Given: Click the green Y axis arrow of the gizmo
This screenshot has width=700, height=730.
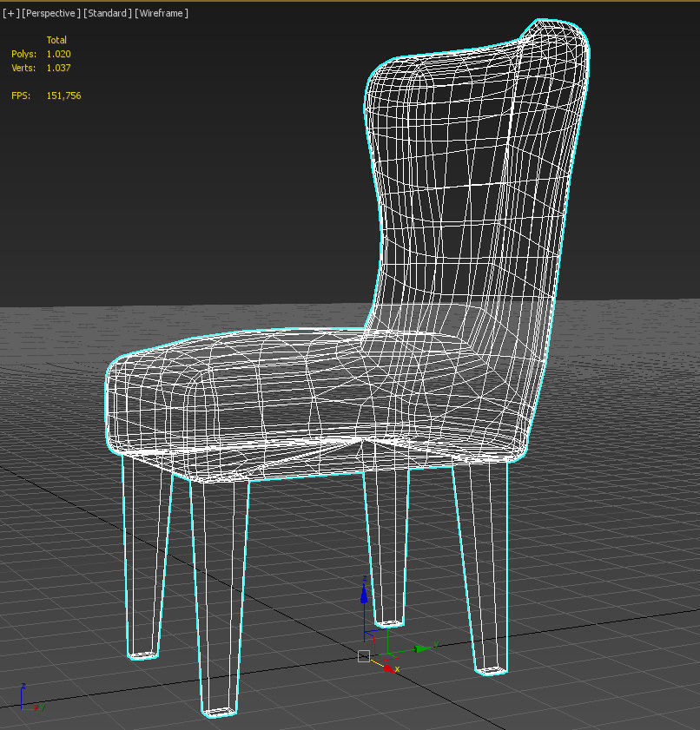Looking at the screenshot, I should (x=421, y=648).
